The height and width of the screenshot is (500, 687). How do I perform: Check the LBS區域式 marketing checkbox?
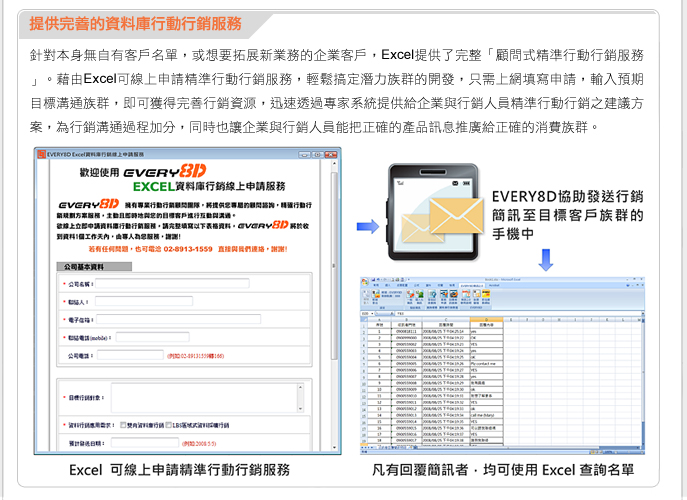click(169, 425)
